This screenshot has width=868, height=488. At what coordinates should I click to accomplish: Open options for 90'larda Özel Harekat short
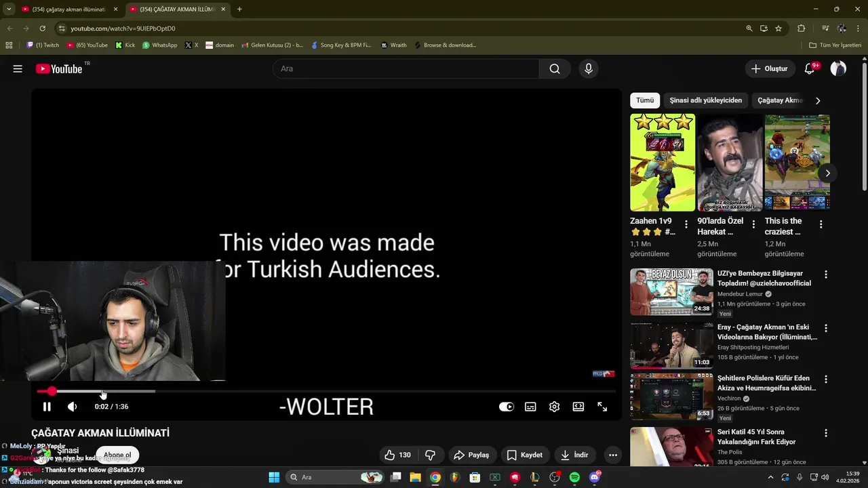753,224
